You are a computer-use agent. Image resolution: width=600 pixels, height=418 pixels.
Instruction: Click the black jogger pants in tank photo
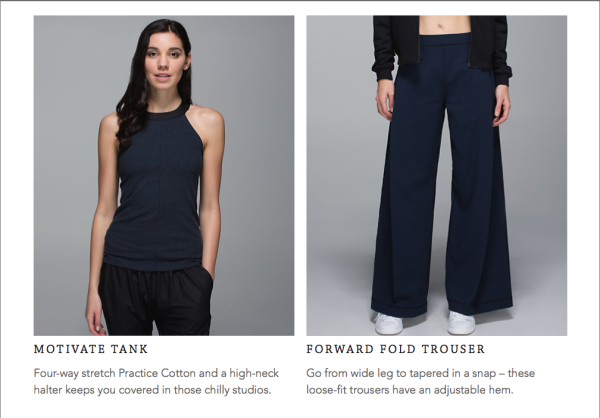pos(155,300)
